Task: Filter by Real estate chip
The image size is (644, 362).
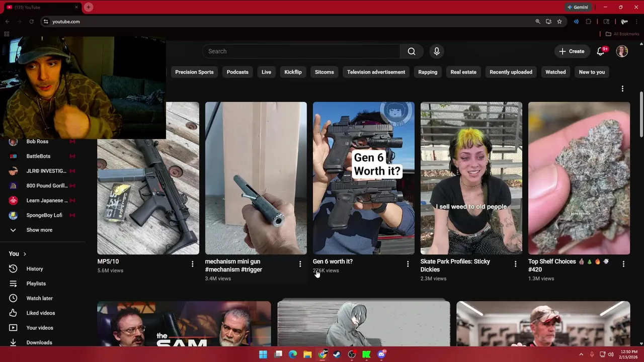Action: point(463,72)
